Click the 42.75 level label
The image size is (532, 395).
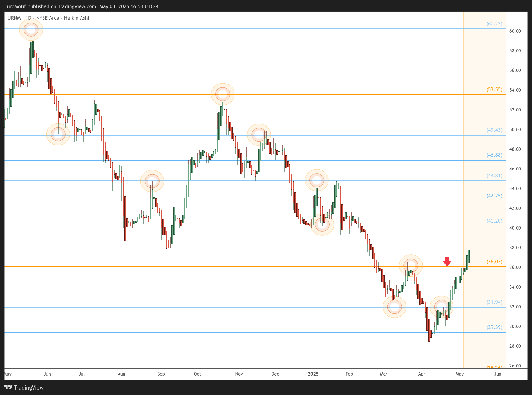[494, 196]
